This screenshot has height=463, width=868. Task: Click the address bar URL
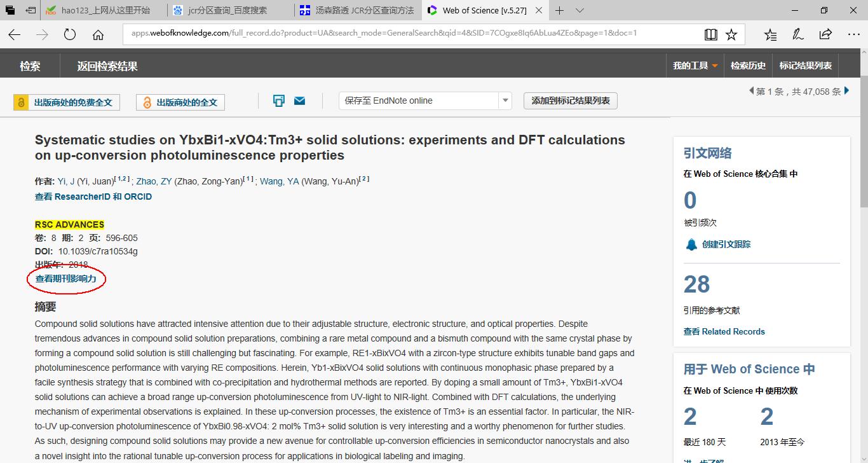[384, 33]
